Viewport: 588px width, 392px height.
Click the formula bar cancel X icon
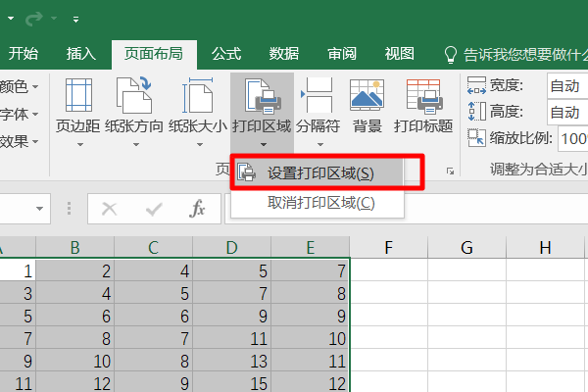click(x=110, y=209)
